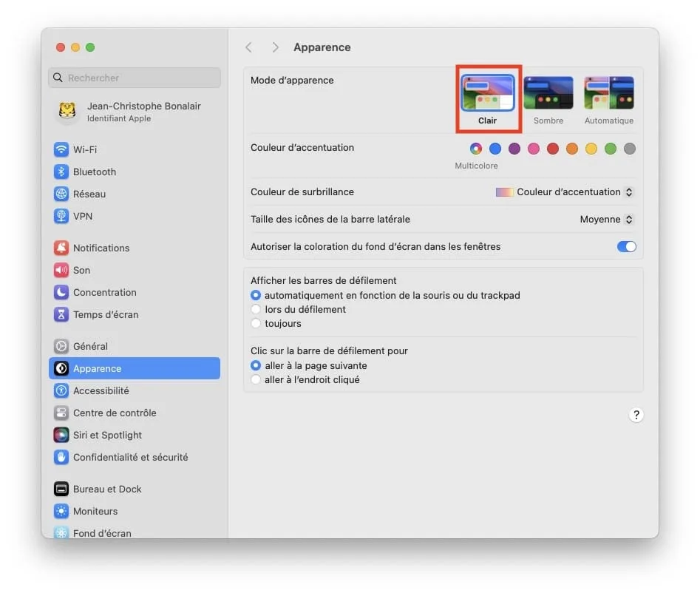Open Wi-Fi settings icon in sidebar
The width and height of the screenshot is (700, 593).
click(x=61, y=149)
